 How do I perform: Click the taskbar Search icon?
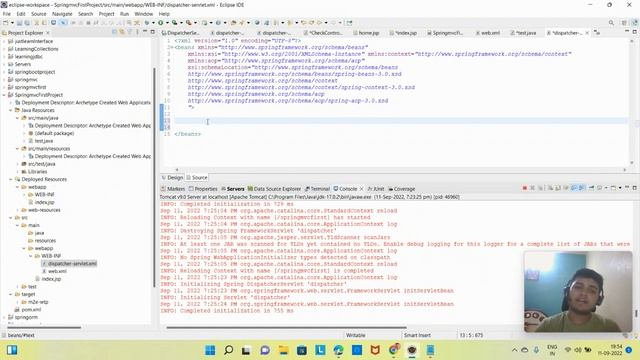coord(229,350)
